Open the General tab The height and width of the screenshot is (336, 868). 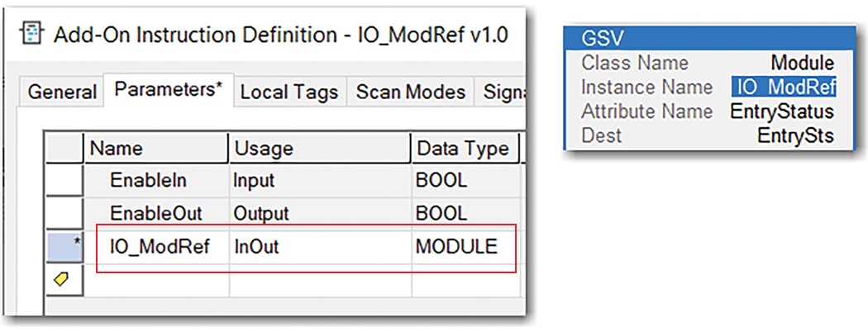point(62,92)
